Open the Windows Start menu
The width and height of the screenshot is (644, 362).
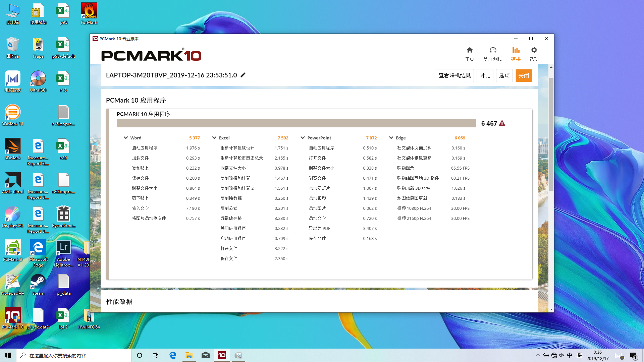click(8, 355)
